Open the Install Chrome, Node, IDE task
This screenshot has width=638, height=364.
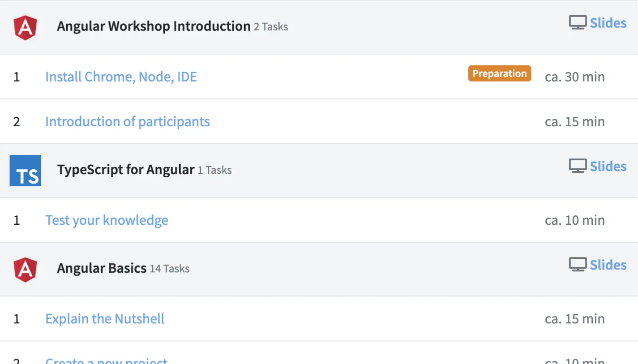click(x=121, y=77)
